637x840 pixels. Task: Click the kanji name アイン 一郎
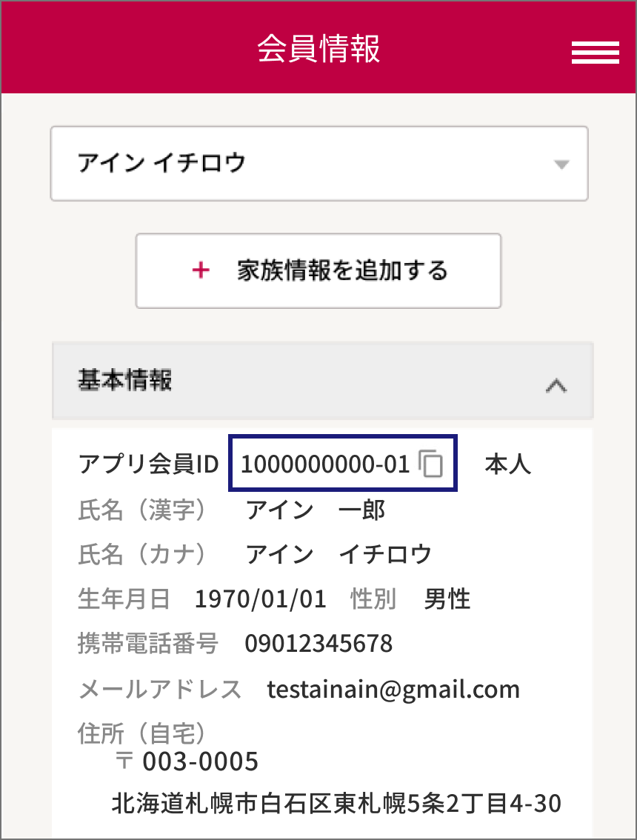coord(315,510)
